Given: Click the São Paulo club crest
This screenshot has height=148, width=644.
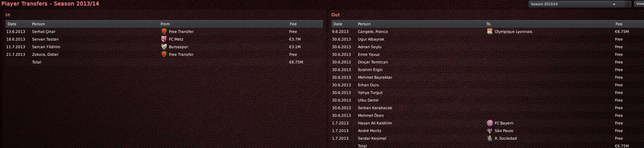Looking at the screenshot, I should pyautogui.click(x=490, y=131).
